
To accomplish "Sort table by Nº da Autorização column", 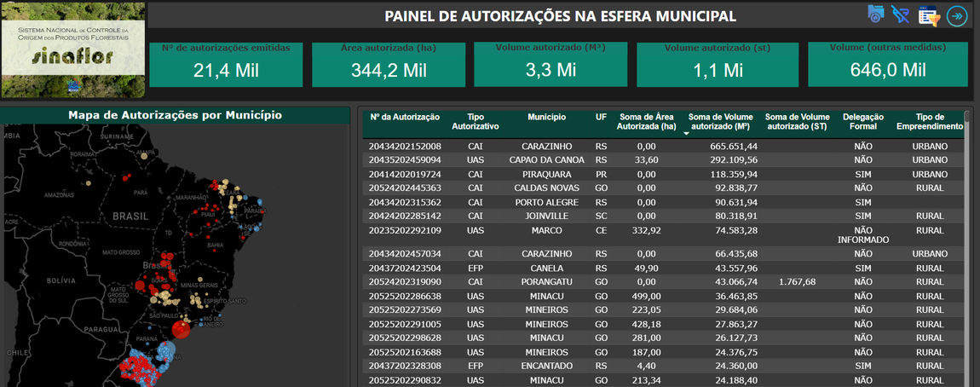I will tap(404, 117).
